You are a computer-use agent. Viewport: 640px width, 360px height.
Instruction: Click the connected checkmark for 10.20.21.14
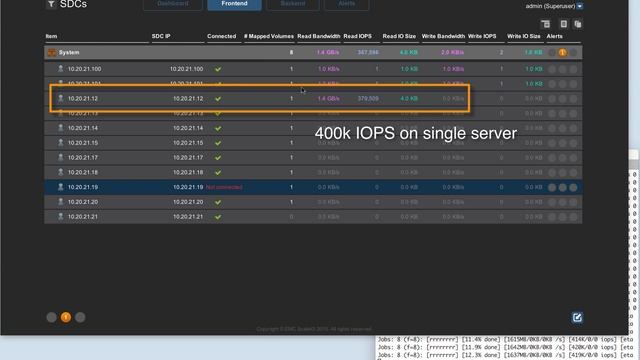pos(218,128)
